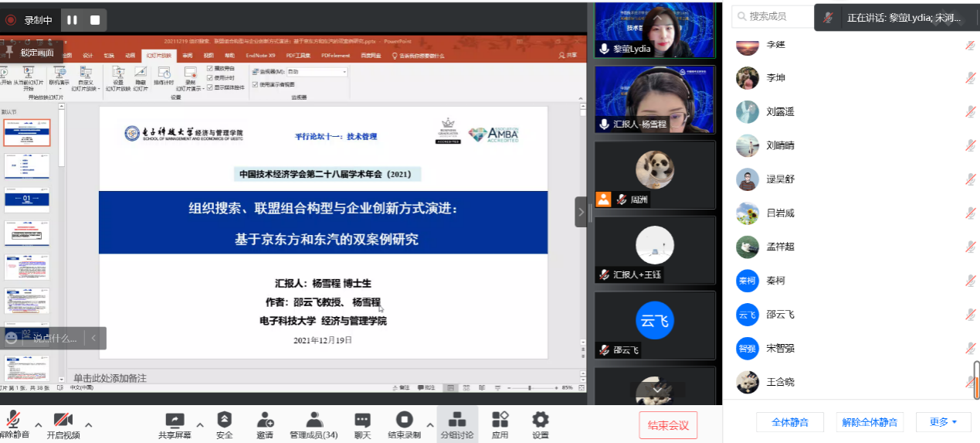Uncheck 使用演示者视图 checkbox in ribbon
This screenshot has height=443, width=980.
coord(256,84)
